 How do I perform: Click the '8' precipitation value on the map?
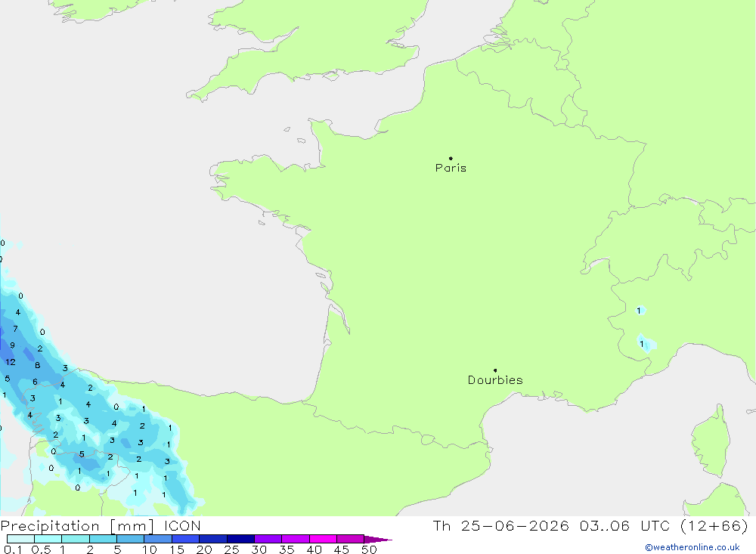pos(38,366)
